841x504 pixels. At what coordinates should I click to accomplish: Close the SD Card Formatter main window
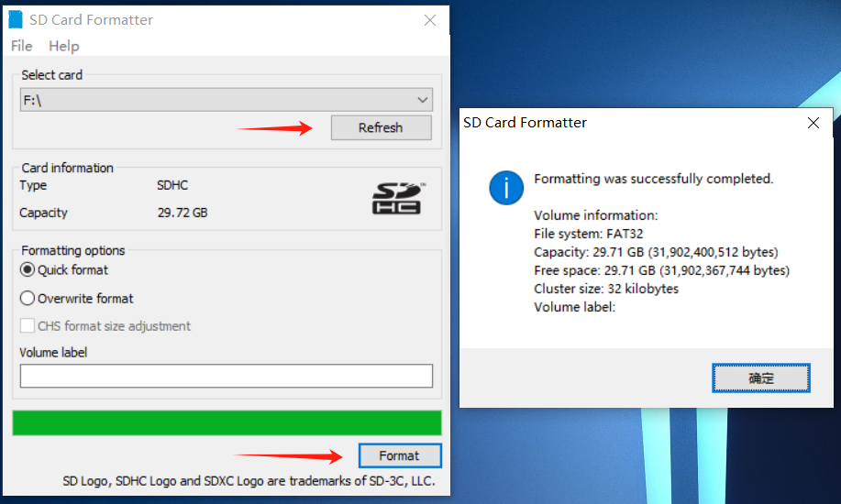pyautogui.click(x=429, y=20)
